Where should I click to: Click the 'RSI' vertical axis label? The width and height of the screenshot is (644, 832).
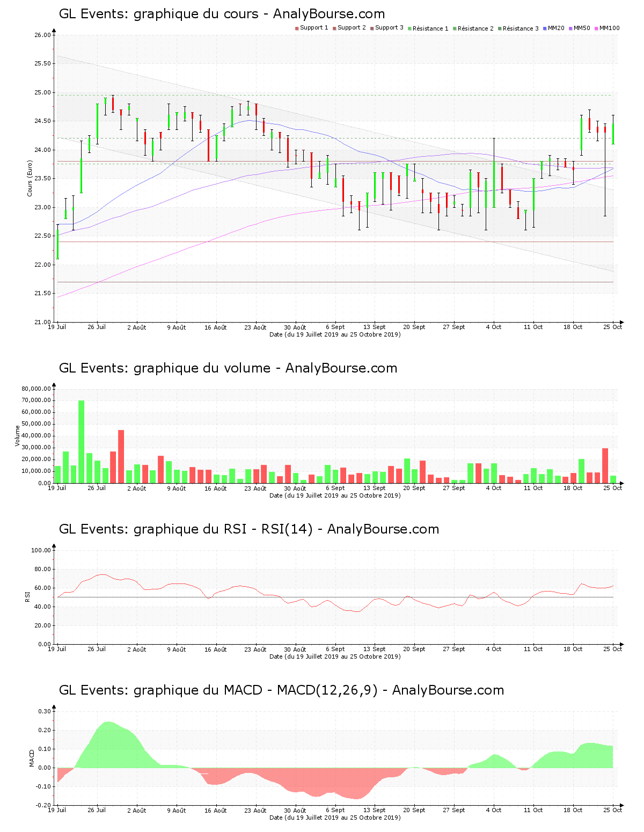tap(27, 597)
